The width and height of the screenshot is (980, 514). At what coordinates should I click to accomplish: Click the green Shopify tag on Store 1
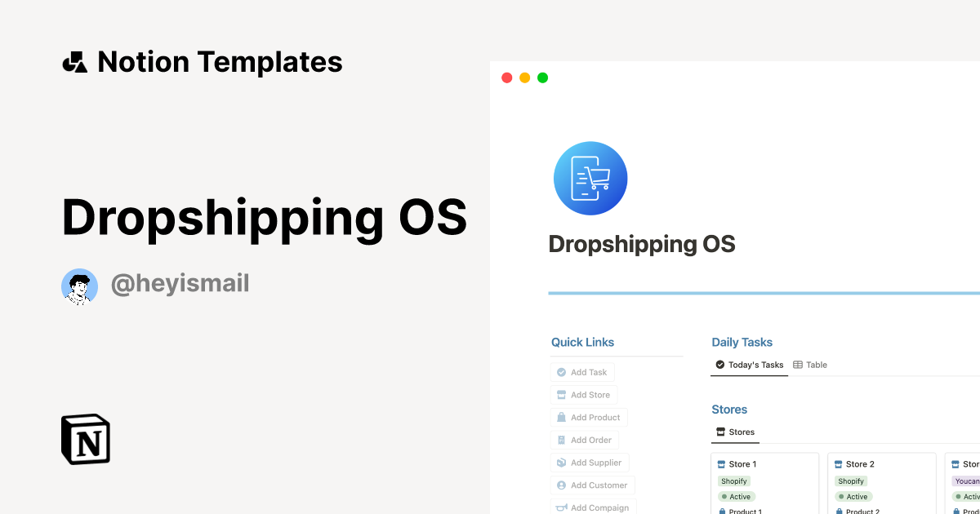pos(734,481)
